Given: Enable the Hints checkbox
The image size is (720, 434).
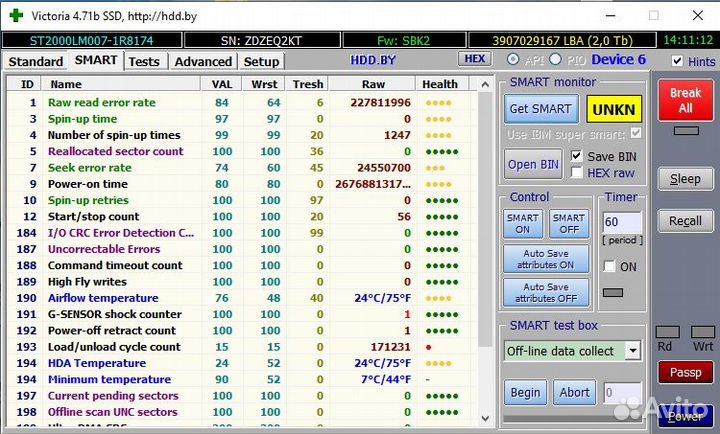Looking at the screenshot, I should (678, 61).
